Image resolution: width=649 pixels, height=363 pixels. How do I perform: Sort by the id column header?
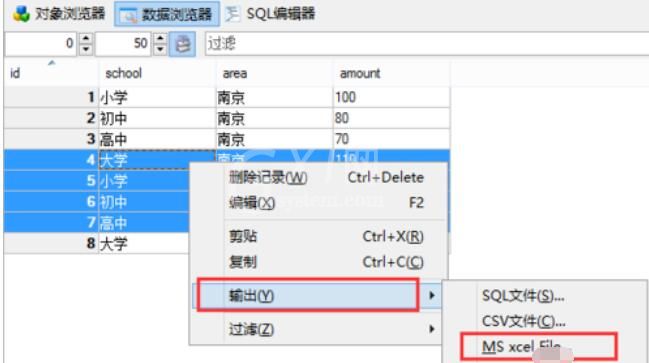point(51,73)
